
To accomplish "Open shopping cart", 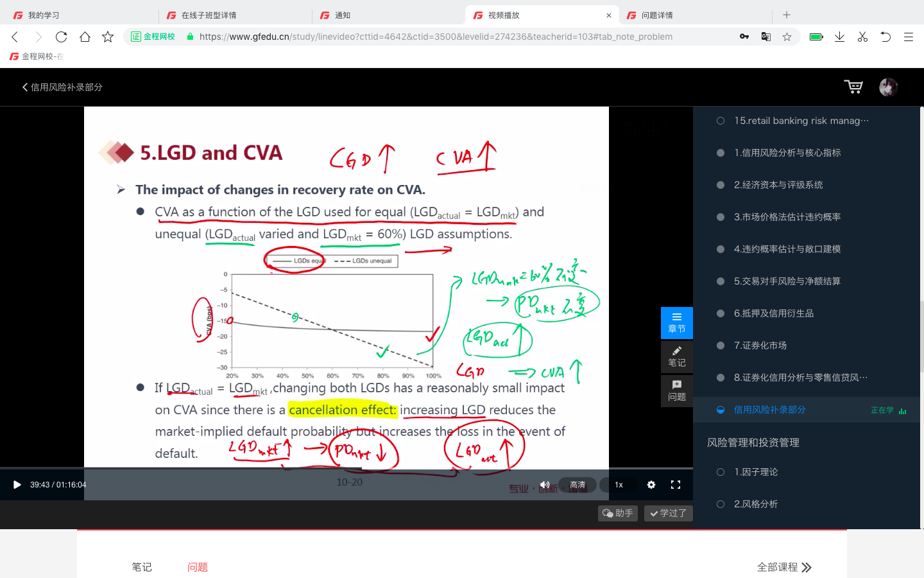I will click(853, 87).
